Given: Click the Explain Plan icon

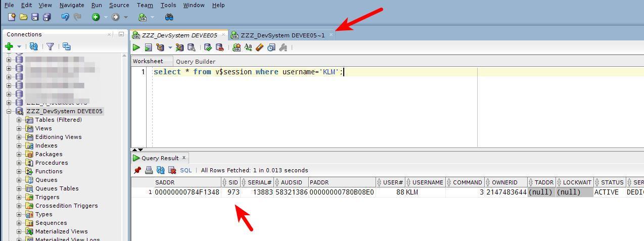Looking at the screenshot, I should click(160, 47).
